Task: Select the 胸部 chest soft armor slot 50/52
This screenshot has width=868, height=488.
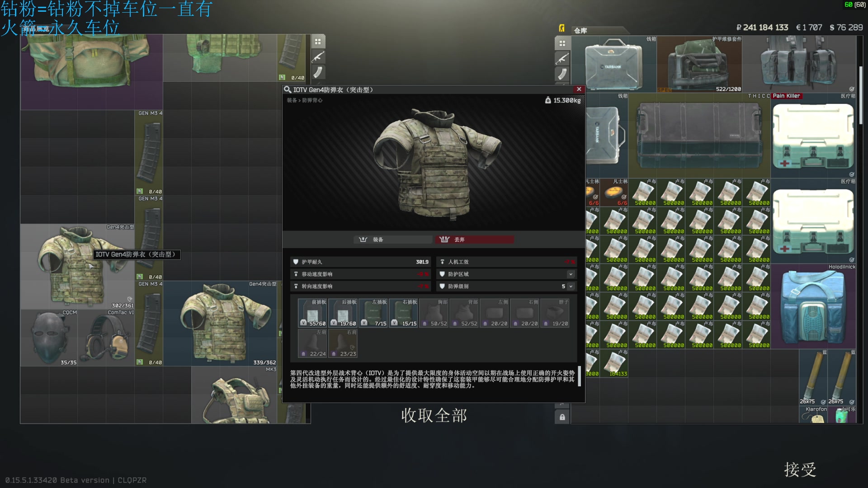Action: [434, 313]
